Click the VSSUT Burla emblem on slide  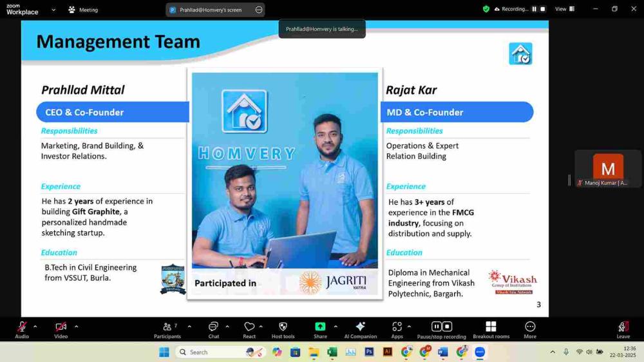pos(173,279)
